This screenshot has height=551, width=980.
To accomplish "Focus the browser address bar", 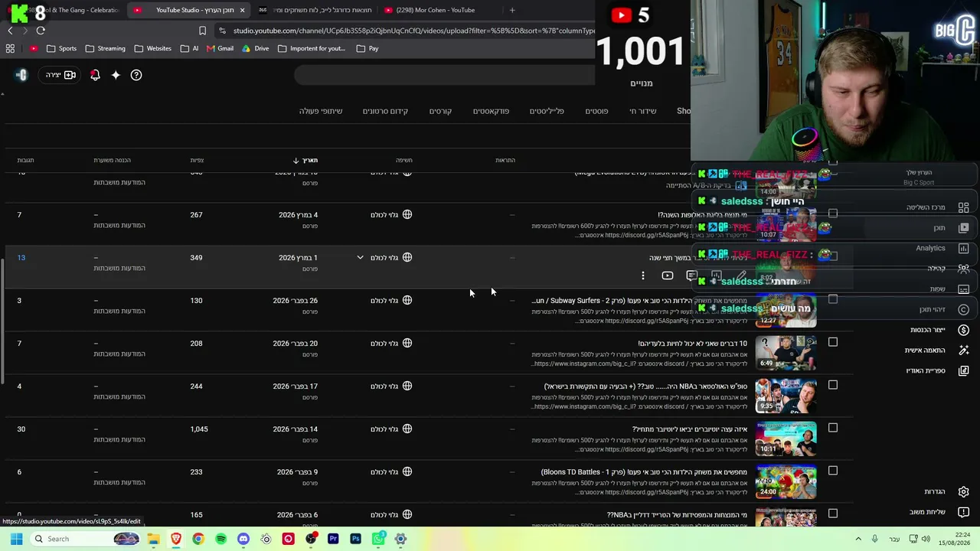I will [x=413, y=31].
